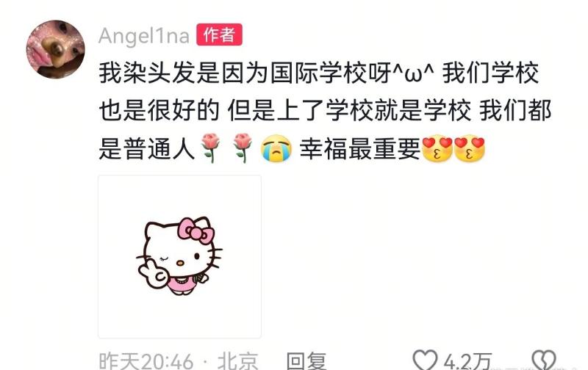Tap the first heart-eyes kiss emoji
This screenshot has width=588, height=370.
(x=437, y=148)
